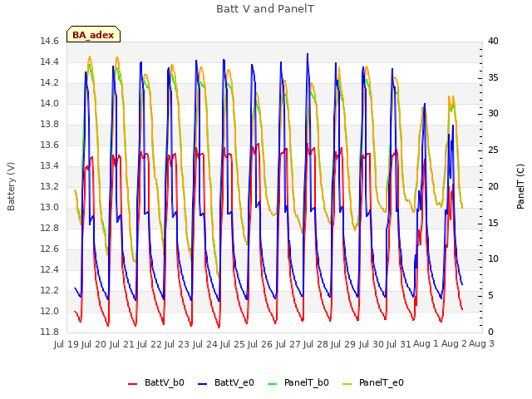
Task: Click the 14.6 tick on battery axis
Action: tap(50, 41)
